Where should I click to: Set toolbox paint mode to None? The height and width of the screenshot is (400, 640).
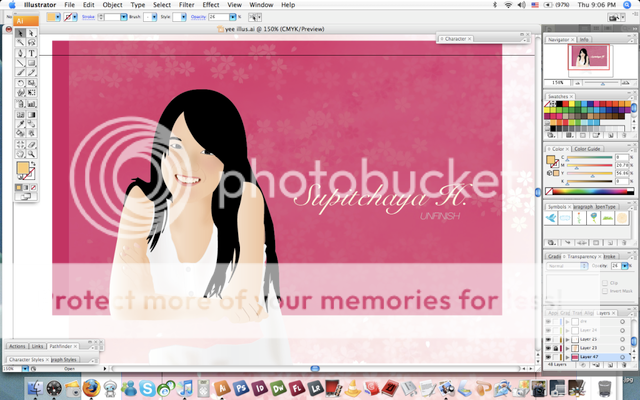tap(33, 187)
